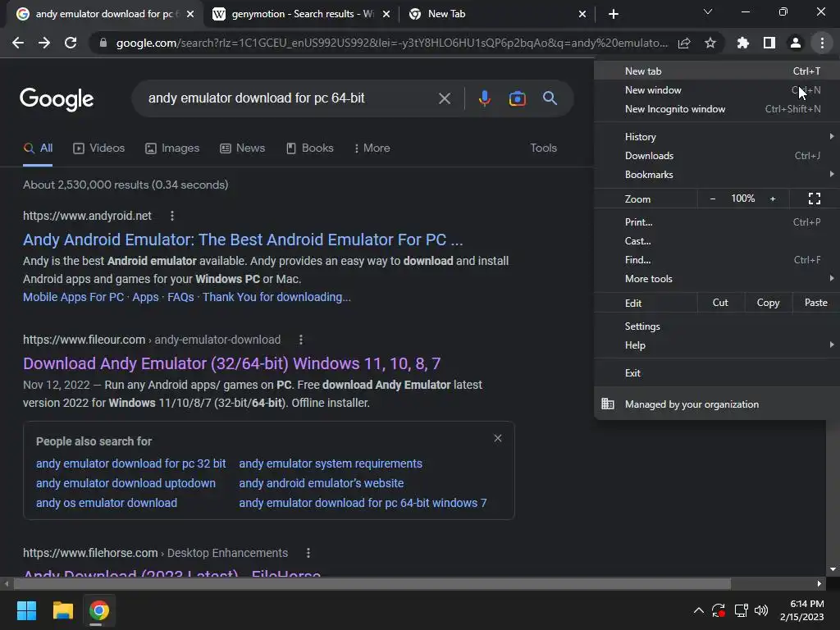This screenshot has height=630, width=840.
Task: Open options for filehorse.com result
Action: 308,553
